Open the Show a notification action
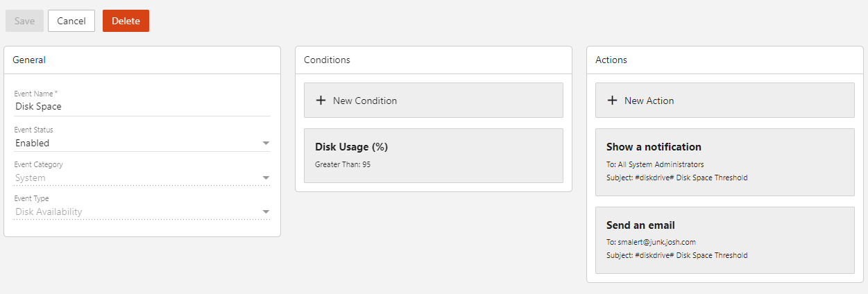This screenshot has height=294, width=868. [724, 162]
